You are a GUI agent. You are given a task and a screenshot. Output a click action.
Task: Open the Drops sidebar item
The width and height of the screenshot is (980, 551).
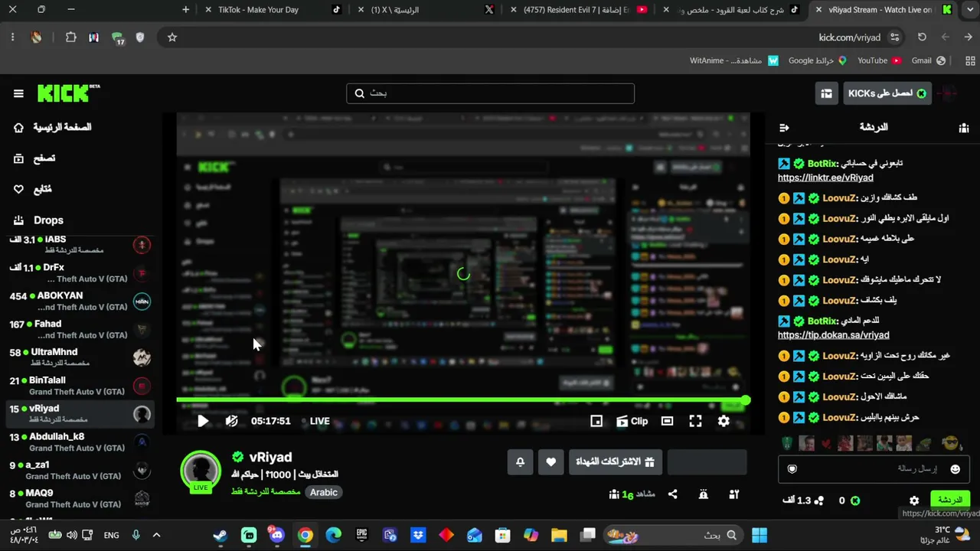[x=38, y=220]
